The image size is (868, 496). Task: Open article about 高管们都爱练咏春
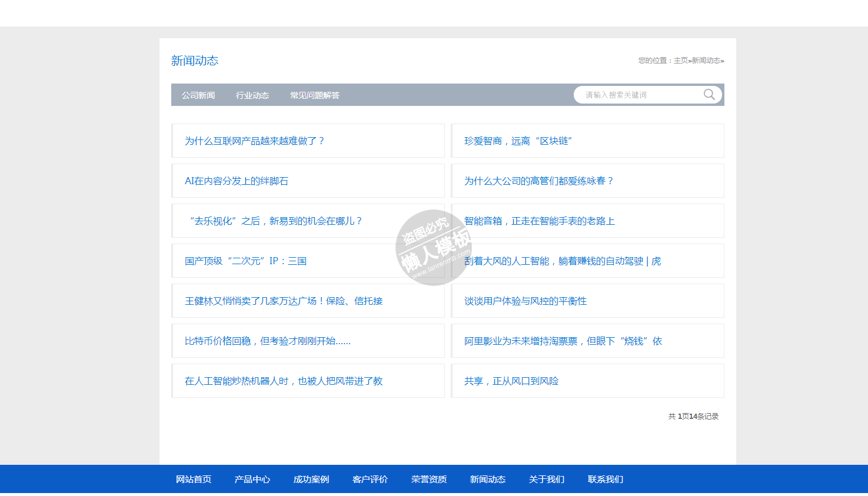point(538,181)
